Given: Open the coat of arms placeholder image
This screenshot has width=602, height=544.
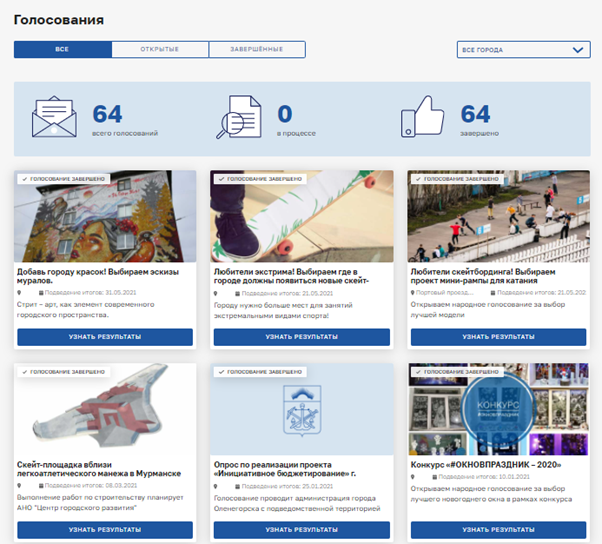Looking at the screenshot, I should tap(302, 409).
